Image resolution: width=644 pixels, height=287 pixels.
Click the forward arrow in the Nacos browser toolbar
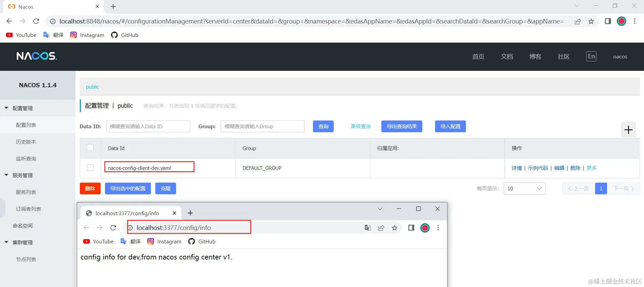(x=22, y=21)
